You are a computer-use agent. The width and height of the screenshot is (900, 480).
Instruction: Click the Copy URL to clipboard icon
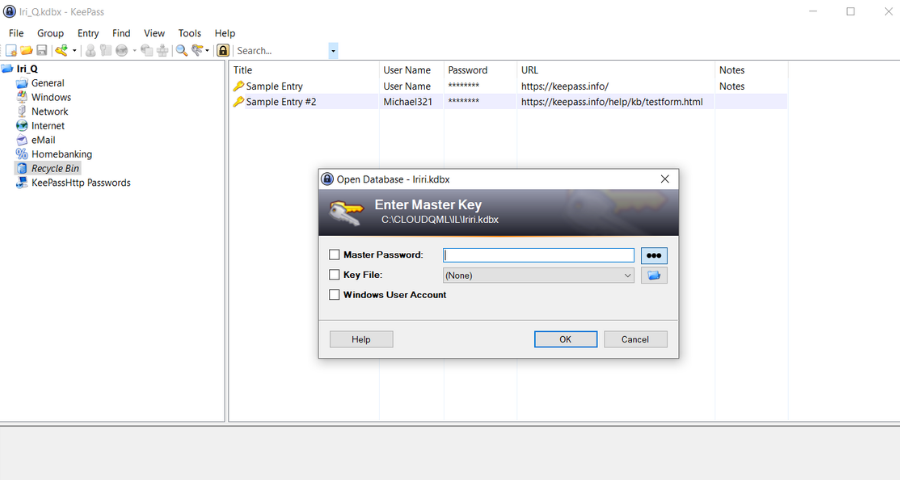(147, 51)
